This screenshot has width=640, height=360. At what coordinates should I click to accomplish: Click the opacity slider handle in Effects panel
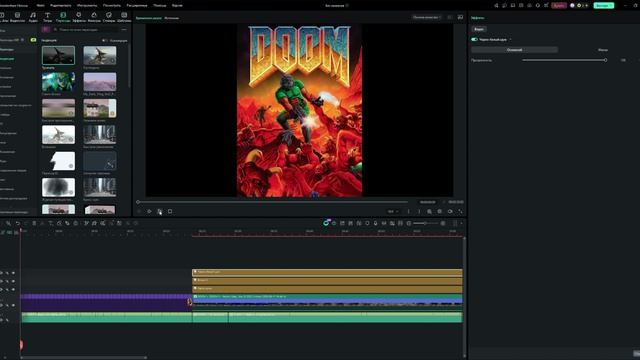click(605, 60)
